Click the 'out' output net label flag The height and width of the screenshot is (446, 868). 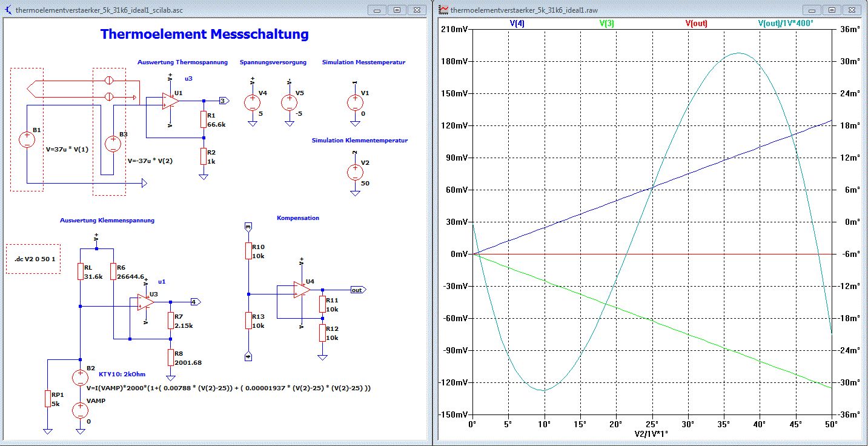pos(358,290)
